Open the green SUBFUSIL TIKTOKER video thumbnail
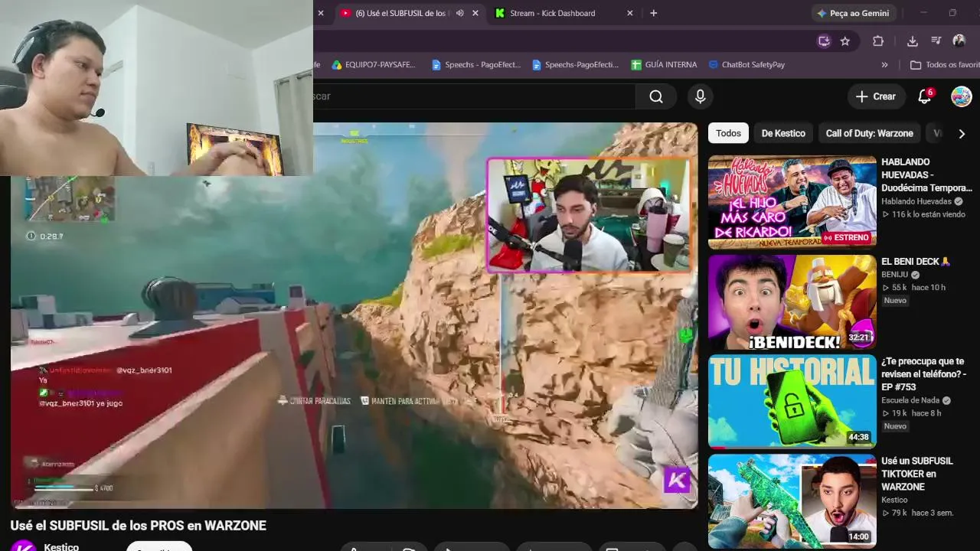 [792, 501]
